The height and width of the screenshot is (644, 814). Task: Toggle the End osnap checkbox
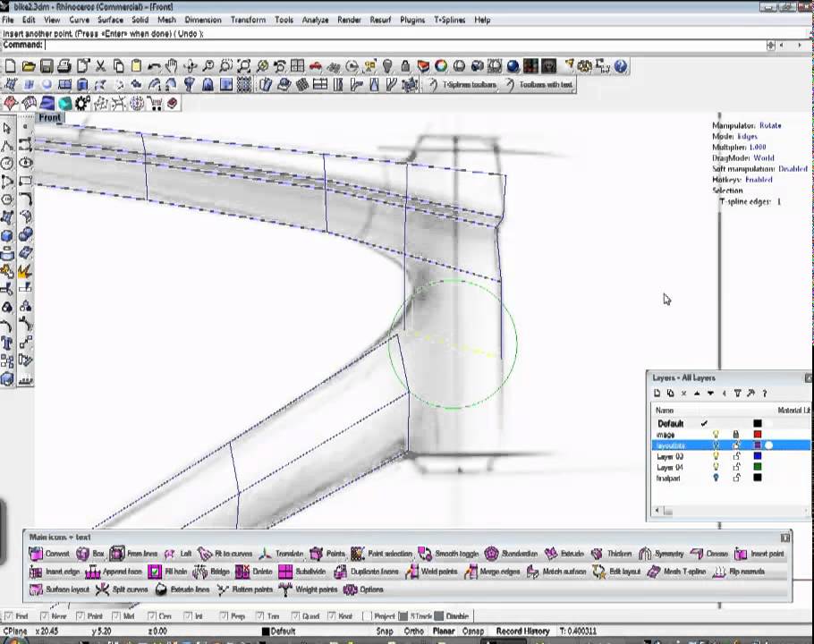pyautogui.click(x=8, y=616)
